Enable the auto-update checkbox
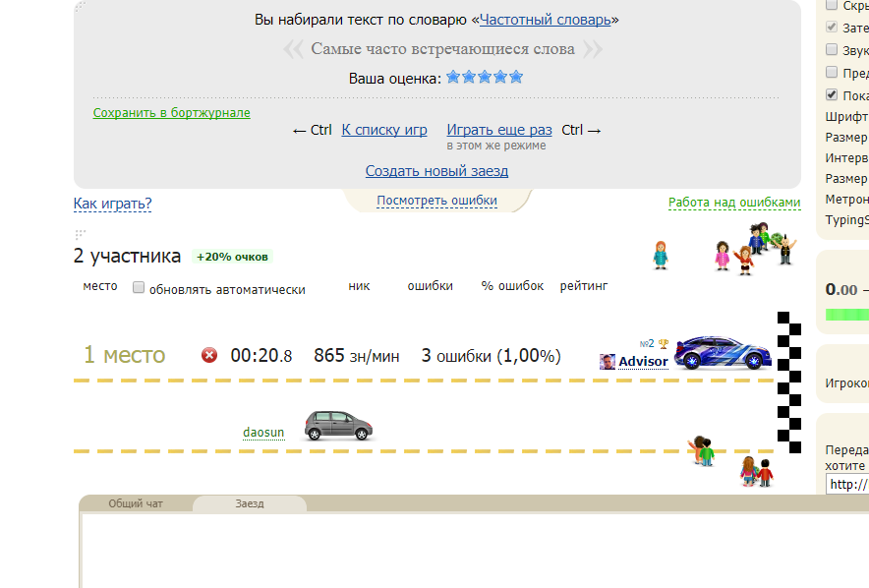Image resolution: width=869 pixels, height=588 pixels. [139, 287]
